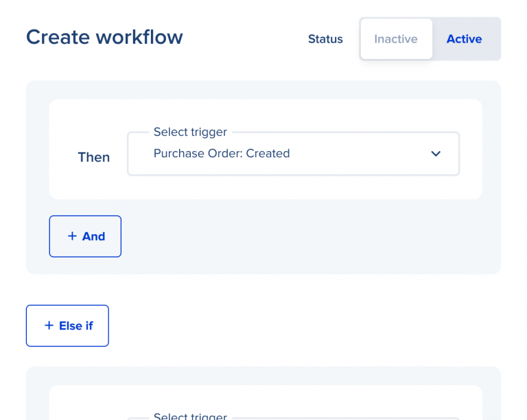
Task: Add an Else if branch
Action: [67, 325]
